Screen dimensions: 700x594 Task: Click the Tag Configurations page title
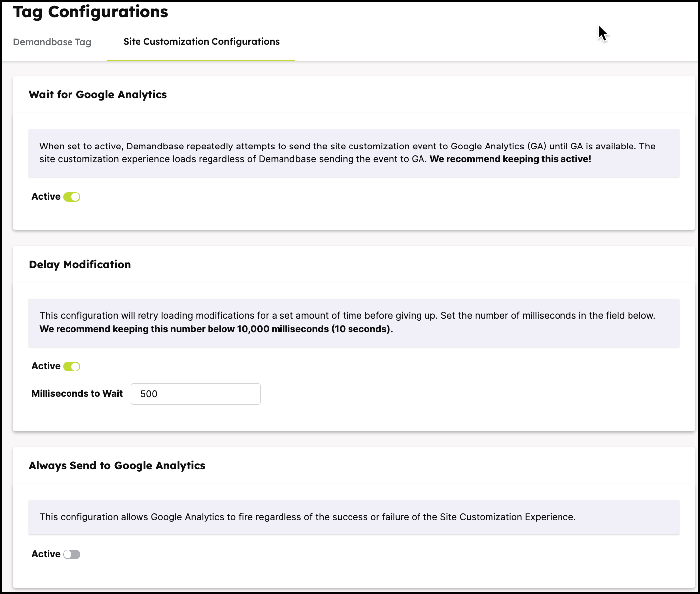[91, 12]
